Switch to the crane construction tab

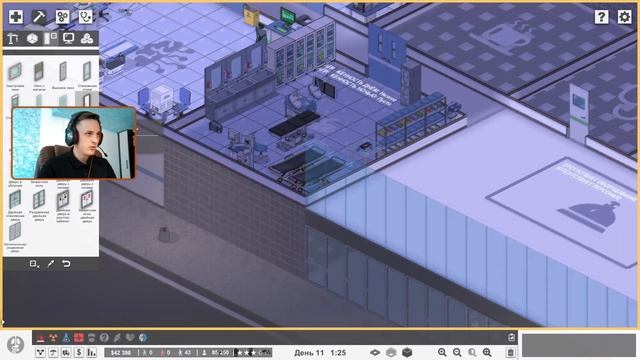13,39
